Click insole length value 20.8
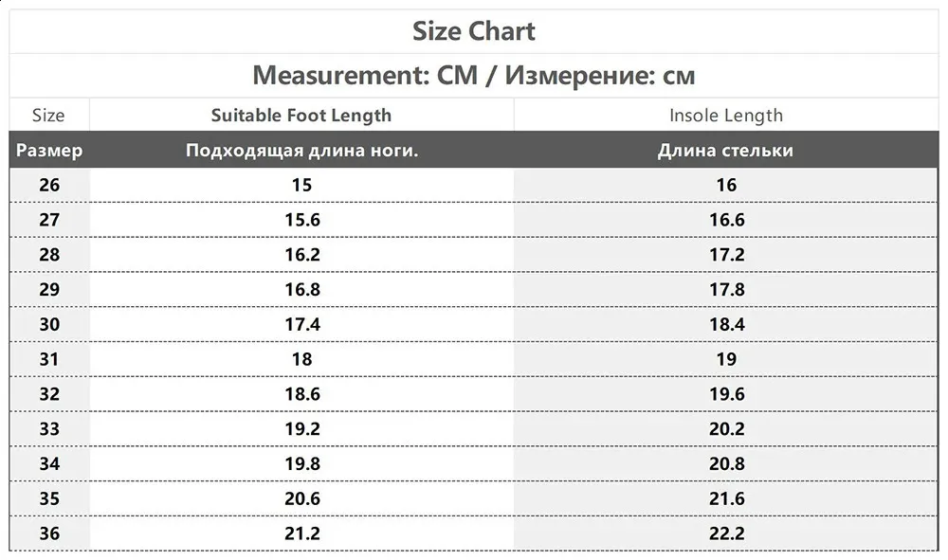Image resolution: width=948 pixels, height=560 pixels. (x=727, y=464)
